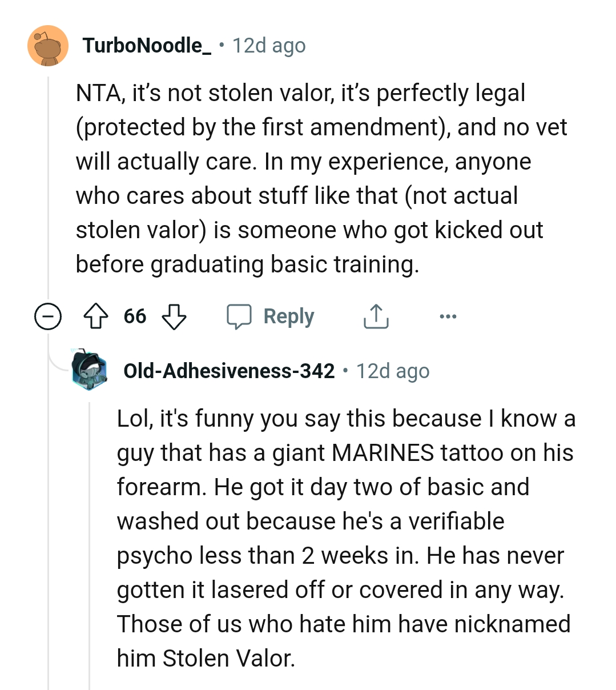Open the overflow menu on TurboNoodle_'s comment
The height and width of the screenshot is (690, 616).
pos(448,316)
